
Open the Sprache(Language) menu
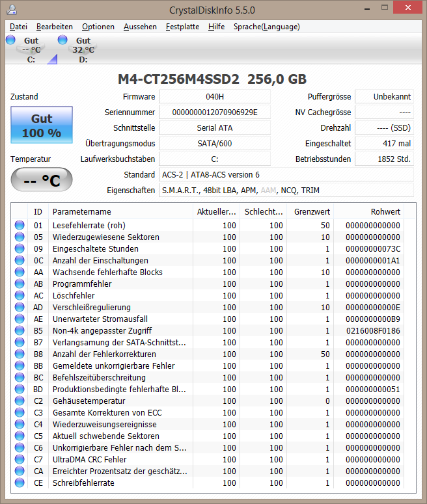[x=267, y=27]
